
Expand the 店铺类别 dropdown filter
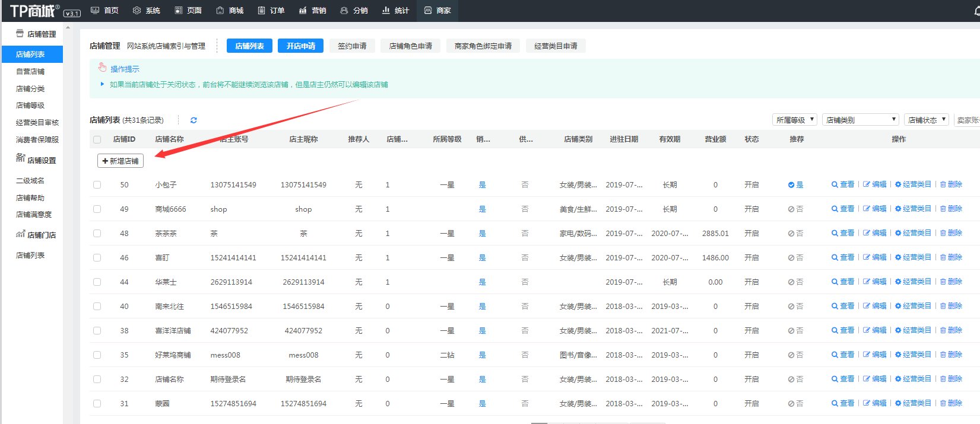tap(861, 120)
